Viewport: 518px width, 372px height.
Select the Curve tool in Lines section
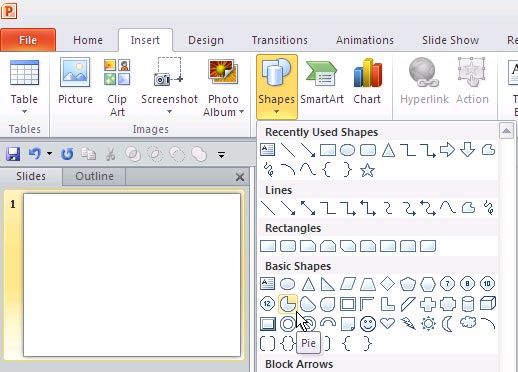[448, 208]
